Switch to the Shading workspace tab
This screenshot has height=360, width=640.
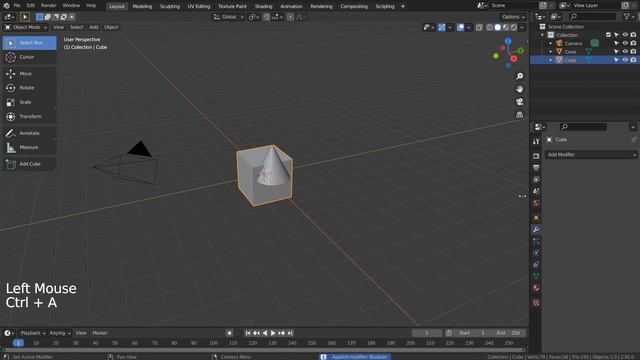tap(263, 7)
